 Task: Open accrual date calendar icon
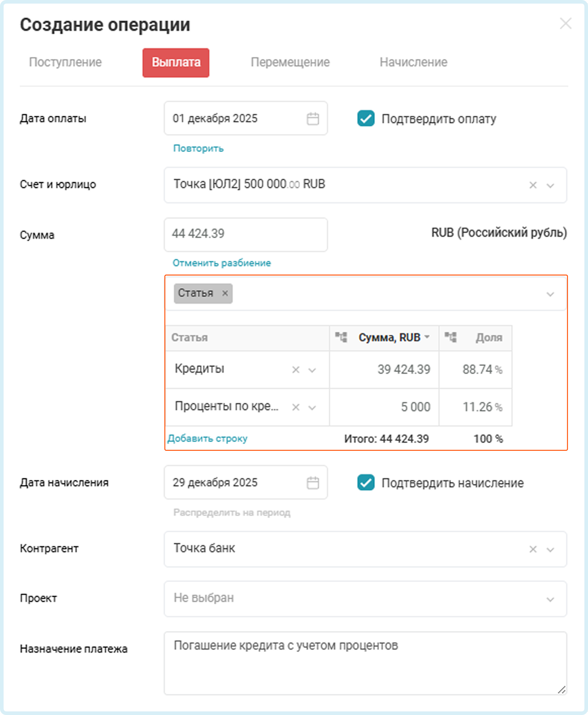tap(312, 482)
